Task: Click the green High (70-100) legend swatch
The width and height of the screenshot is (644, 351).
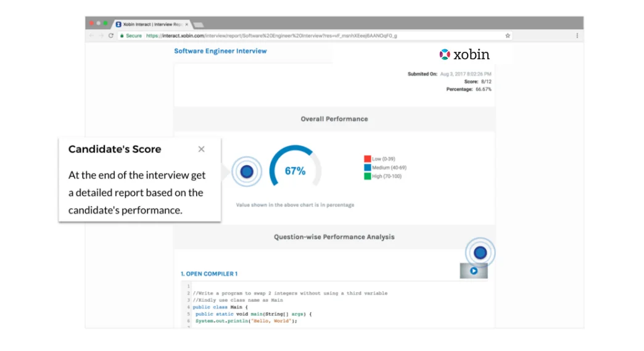Action: (x=368, y=176)
